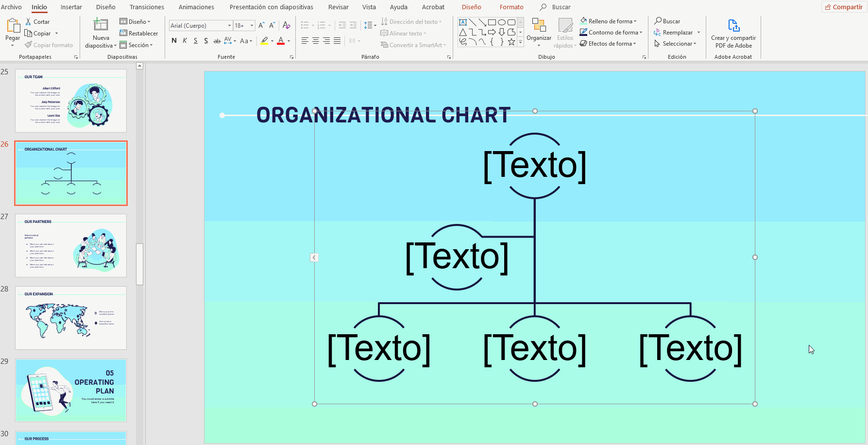Click Copiar formato painter
Screen dimensions: 868x445
[x=49, y=45]
